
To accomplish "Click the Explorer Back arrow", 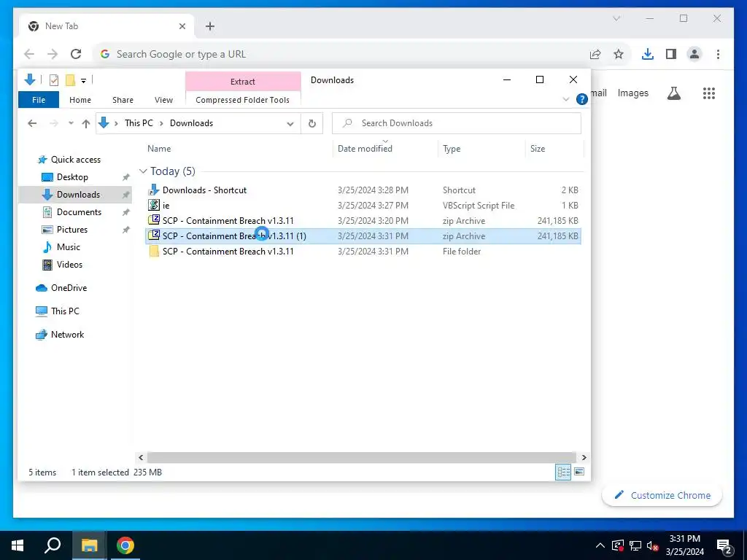I will pos(32,123).
